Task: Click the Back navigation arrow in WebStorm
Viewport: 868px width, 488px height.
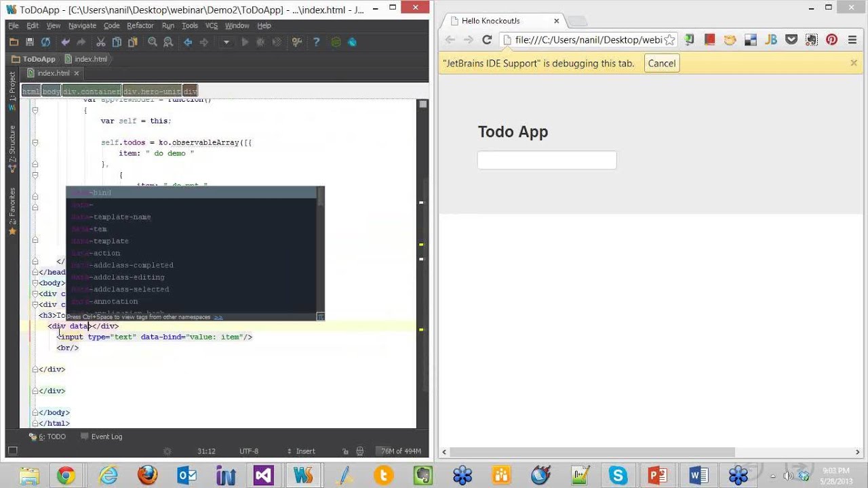Action: click(188, 42)
